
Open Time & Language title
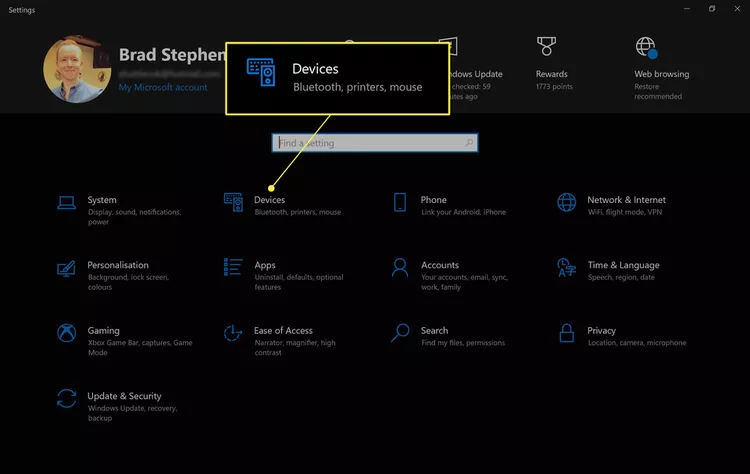[623, 265]
